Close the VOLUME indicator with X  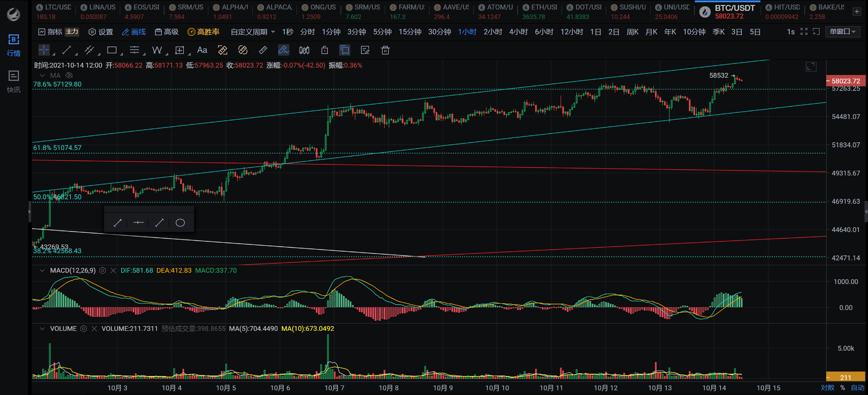point(94,329)
